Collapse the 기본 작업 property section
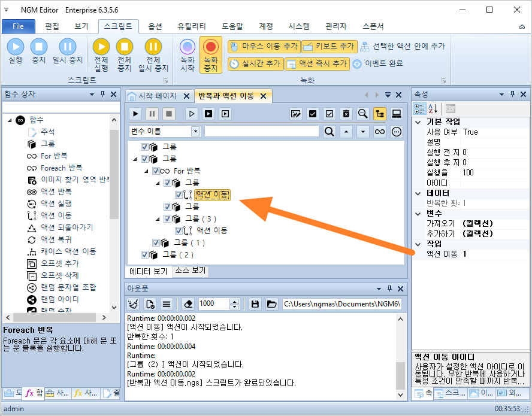The height and width of the screenshot is (416, 532). [418, 122]
